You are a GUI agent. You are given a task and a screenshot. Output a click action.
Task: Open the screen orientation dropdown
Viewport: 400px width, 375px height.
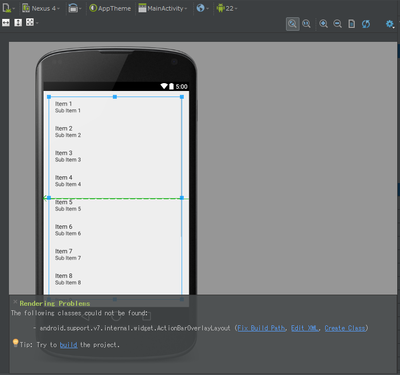tap(75, 8)
